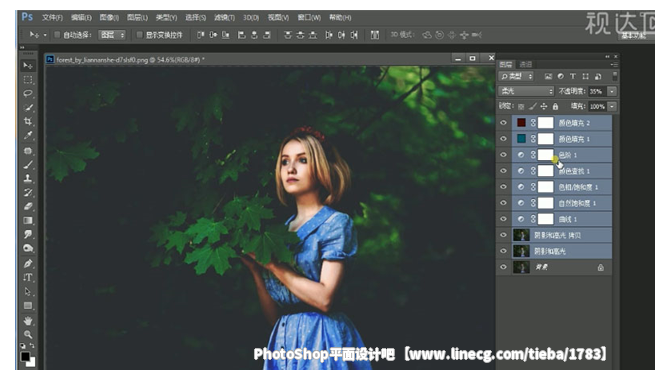
Task: Open the Move tool preset picker arrow
Action: coord(45,35)
